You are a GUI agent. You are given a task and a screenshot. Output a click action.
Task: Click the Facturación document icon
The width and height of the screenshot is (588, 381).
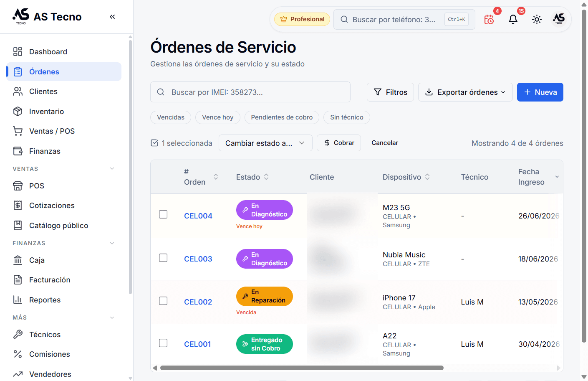point(18,280)
